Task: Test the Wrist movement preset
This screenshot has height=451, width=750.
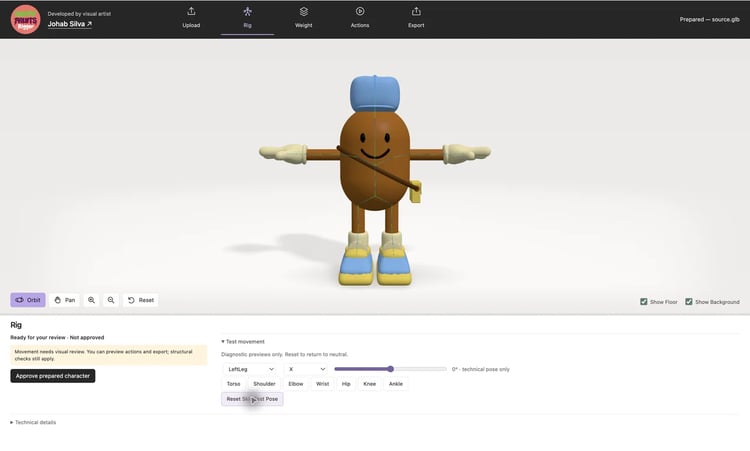Action: (x=322, y=384)
